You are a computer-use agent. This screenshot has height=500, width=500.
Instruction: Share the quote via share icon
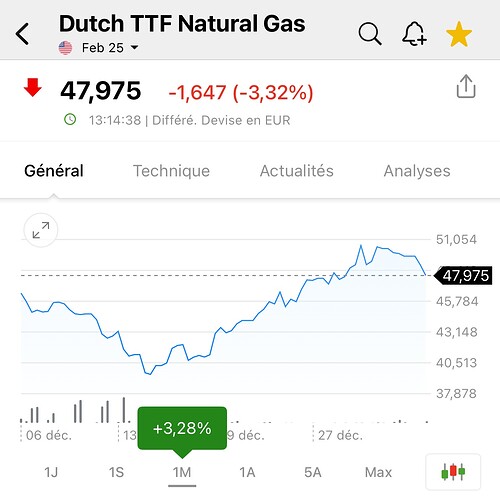(x=466, y=86)
